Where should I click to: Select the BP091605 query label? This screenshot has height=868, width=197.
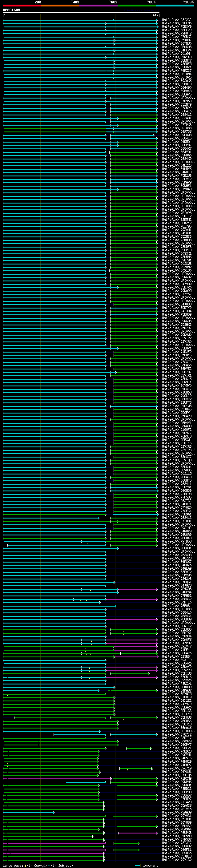pos(11,10)
